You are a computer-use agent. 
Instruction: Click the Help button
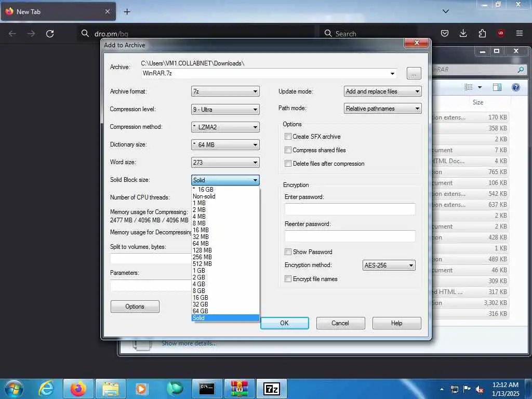click(x=396, y=323)
